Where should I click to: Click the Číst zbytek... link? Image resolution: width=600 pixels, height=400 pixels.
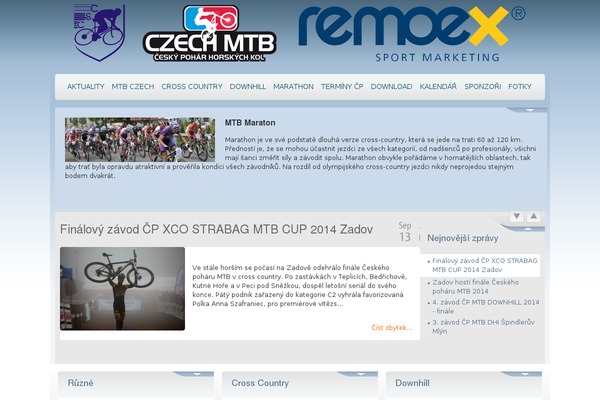pyautogui.click(x=392, y=328)
